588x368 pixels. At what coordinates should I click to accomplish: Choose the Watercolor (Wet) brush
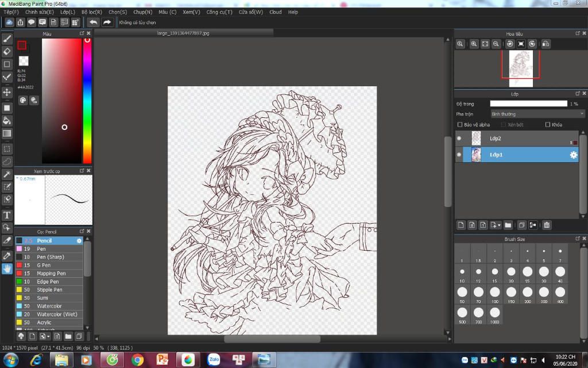click(49, 315)
